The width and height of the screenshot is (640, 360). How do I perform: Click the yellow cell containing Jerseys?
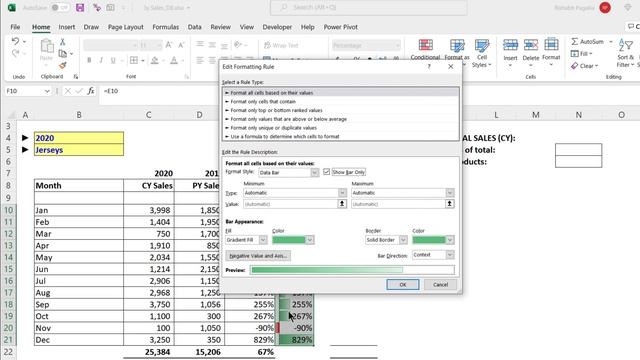pos(79,150)
